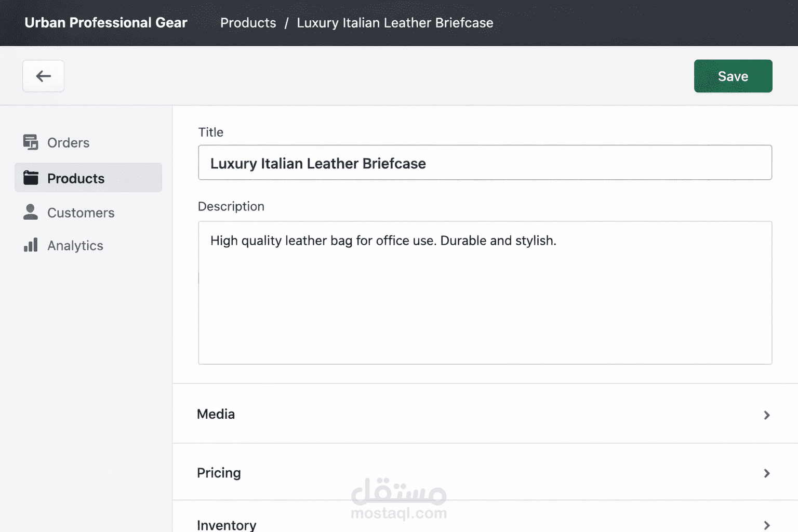Expand the Inventory section chevron
Screen dimensions: 798x532
(766, 525)
